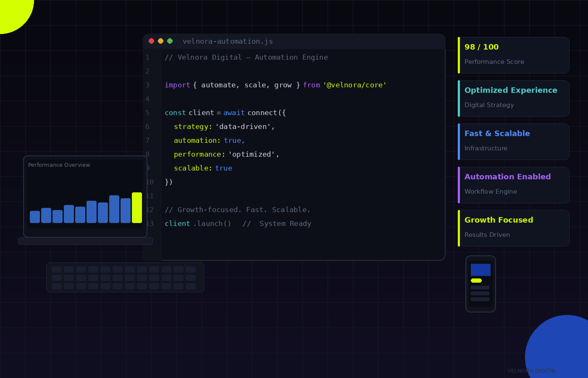Click the "automation:" property name
Image resolution: width=588 pixels, height=378 pixels.
pyautogui.click(x=197, y=140)
